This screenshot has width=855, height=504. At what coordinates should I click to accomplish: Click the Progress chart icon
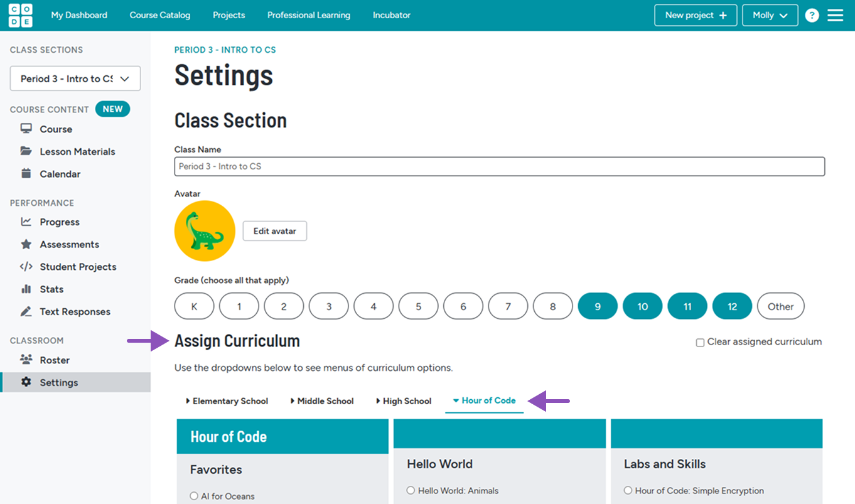coord(26,222)
